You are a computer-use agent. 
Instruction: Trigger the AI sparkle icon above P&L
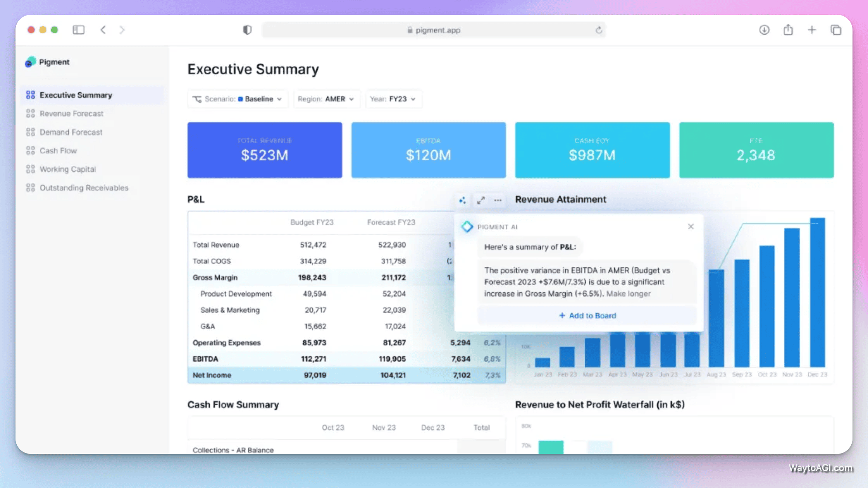click(462, 200)
